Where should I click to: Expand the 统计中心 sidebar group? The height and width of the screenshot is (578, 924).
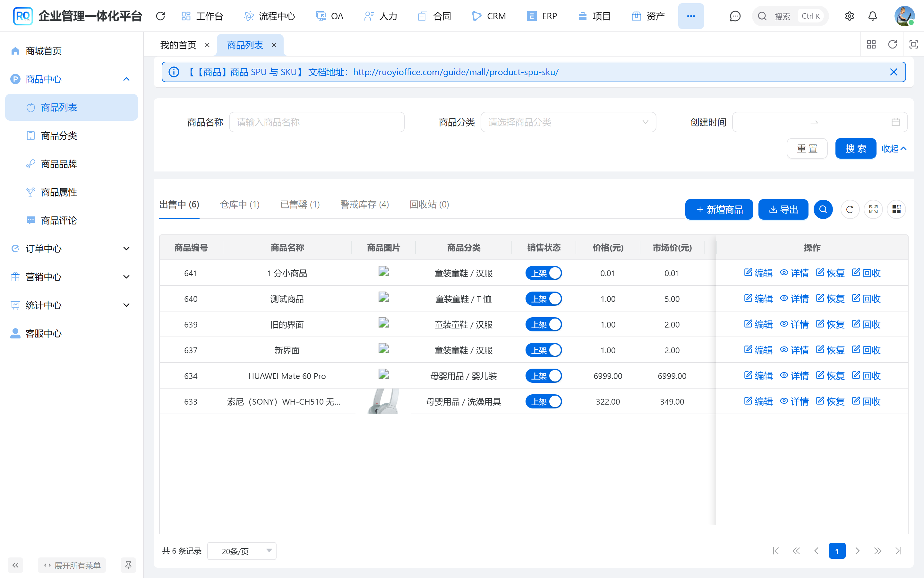coord(71,305)
